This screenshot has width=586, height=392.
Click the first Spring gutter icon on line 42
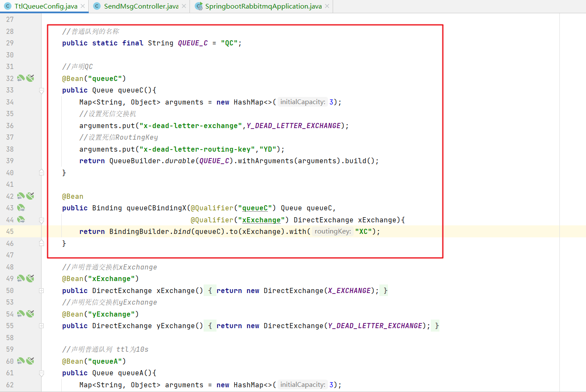pos(21,196)
